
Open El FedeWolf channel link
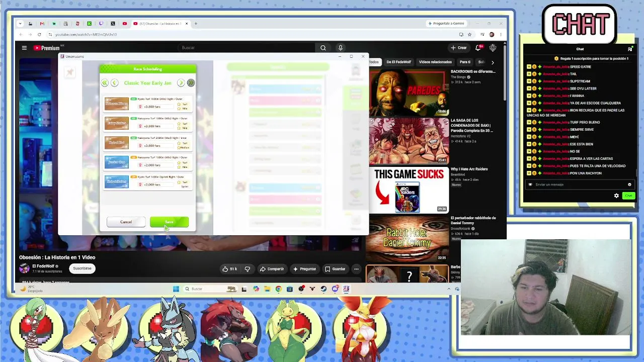tap(43, 266)
